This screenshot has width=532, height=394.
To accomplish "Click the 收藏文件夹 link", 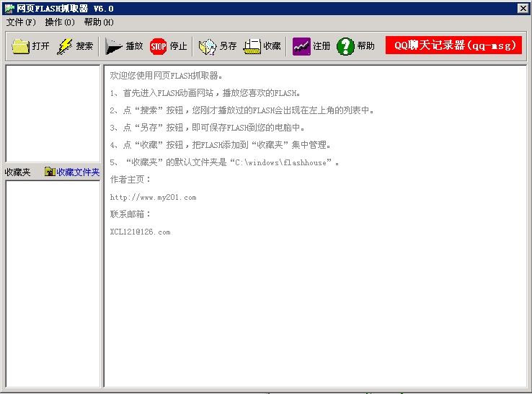I will (x=78, y=172).
